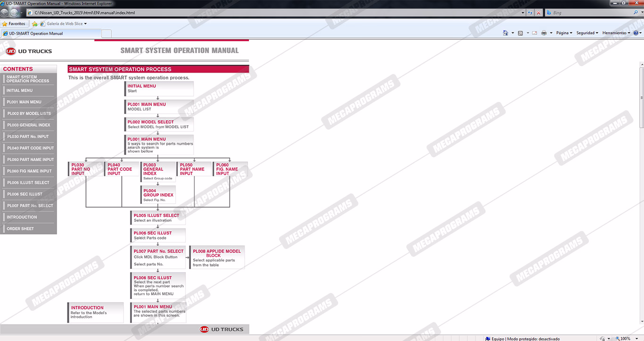Screen dimensions: 644x341
Task: Open the Favoritos button
Action: pyautogui.click(x=14, y=24)
